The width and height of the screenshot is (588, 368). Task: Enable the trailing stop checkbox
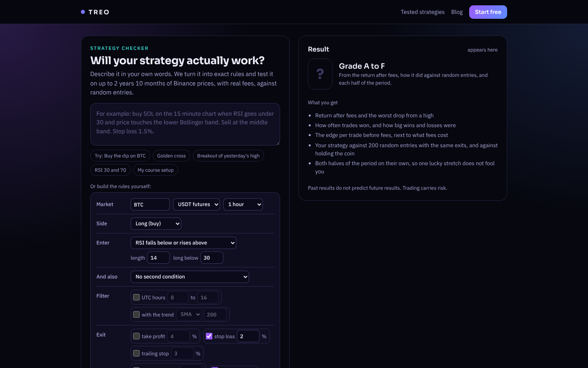[136, 353]
